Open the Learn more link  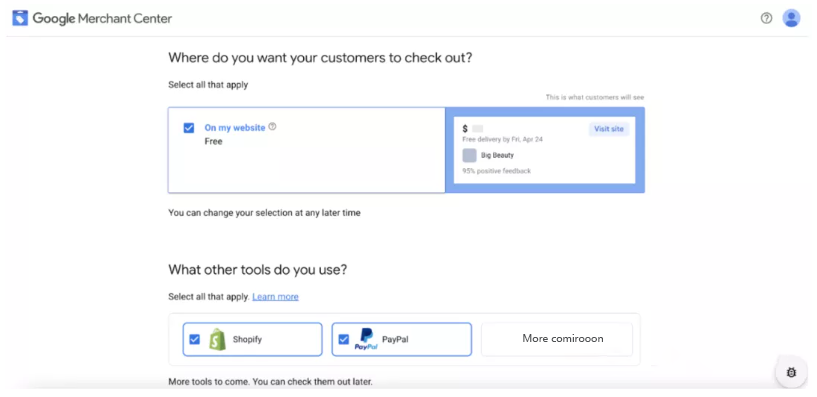(275, 296)
